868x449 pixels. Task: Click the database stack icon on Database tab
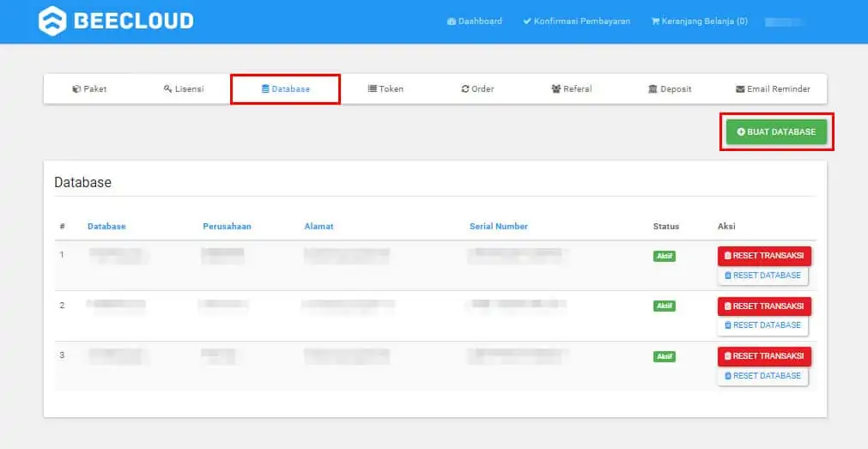coord(265,88)
